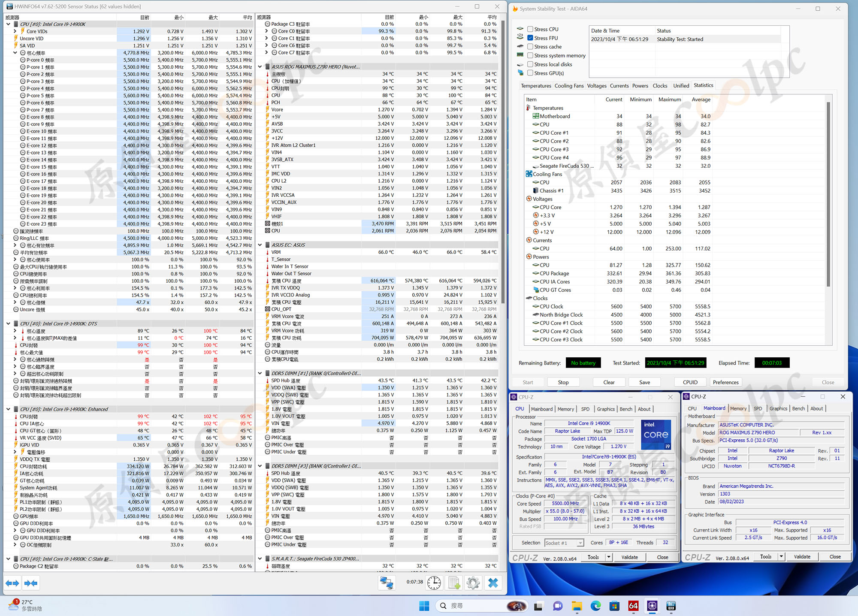
Task: Switch to Unified tab in AIDA64
Action: click(x=681, y=86)
